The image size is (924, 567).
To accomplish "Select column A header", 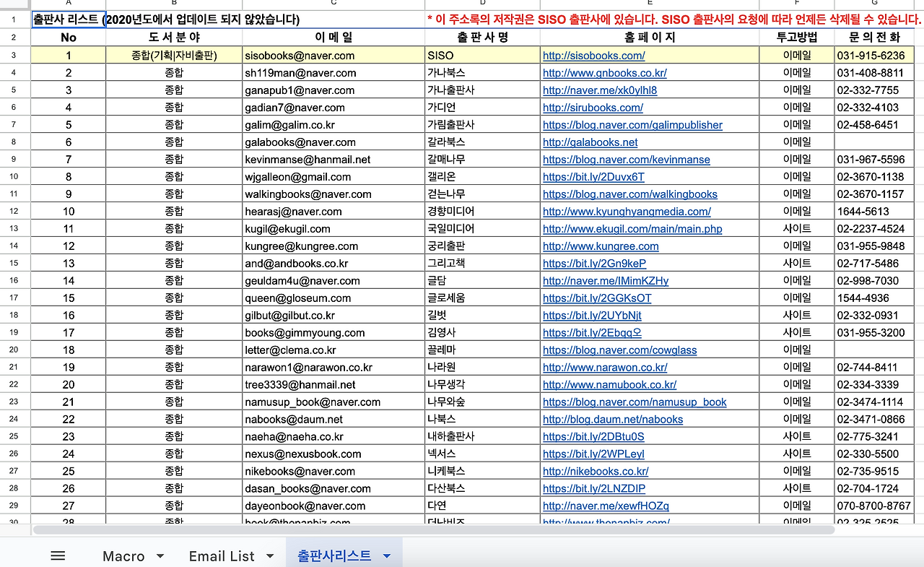I will click(69, 4).
